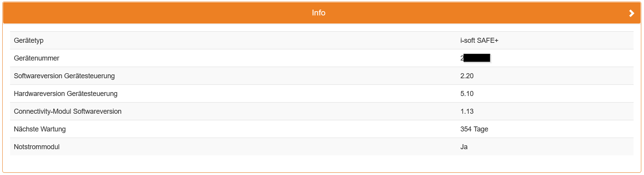Collapse the Info panel via its title
This screenshot has height=175, width=644.
click(319, 13)
